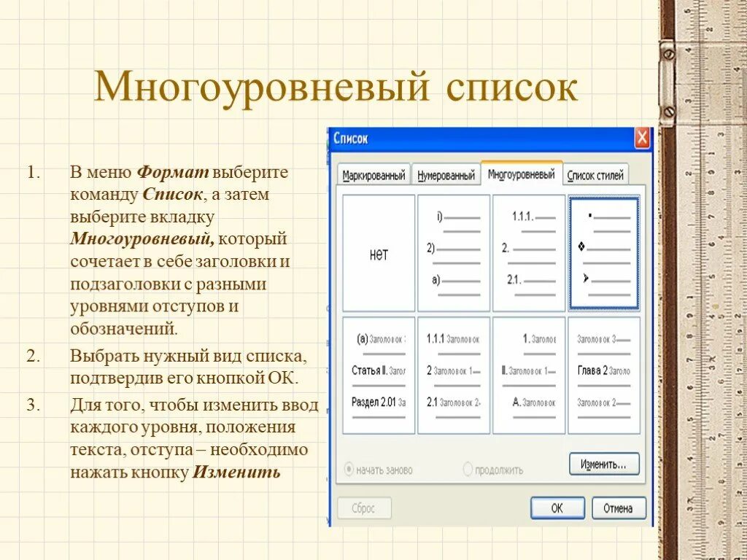The image size is (747, 560).
Task: Switch to the Маркированный tab
Action: tap(374, 175)
